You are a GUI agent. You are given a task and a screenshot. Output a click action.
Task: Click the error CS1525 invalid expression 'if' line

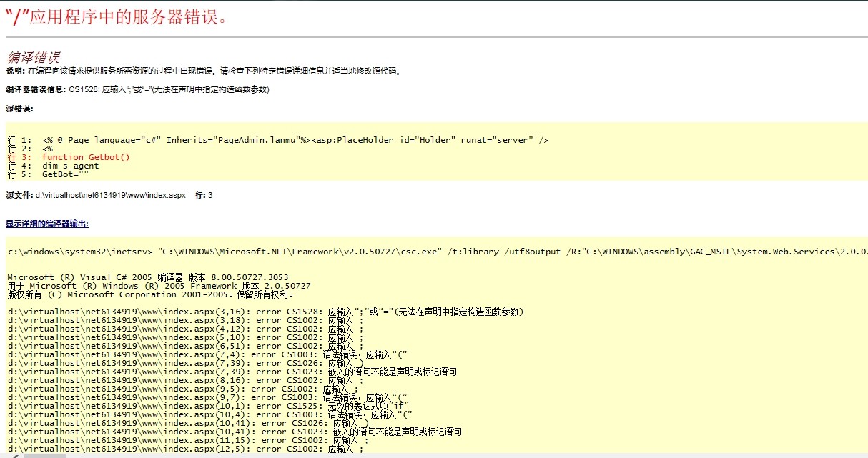[x=207, y=406]
